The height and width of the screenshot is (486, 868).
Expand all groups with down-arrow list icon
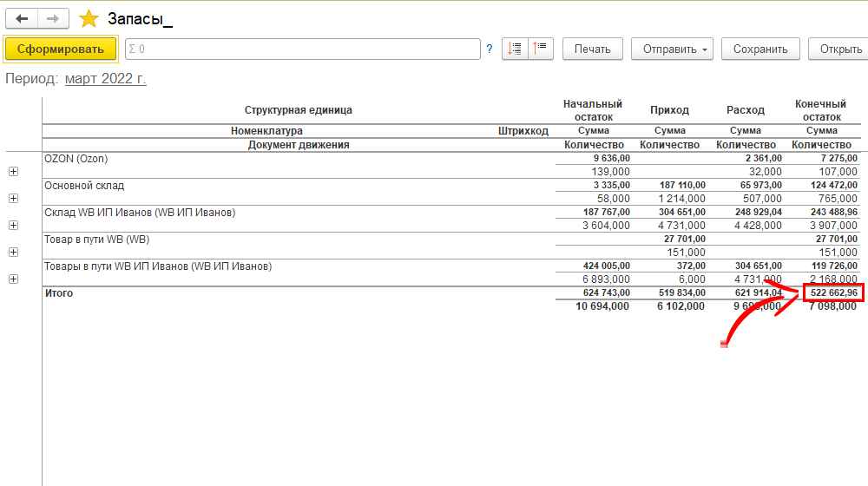click(x=515, y=49)
